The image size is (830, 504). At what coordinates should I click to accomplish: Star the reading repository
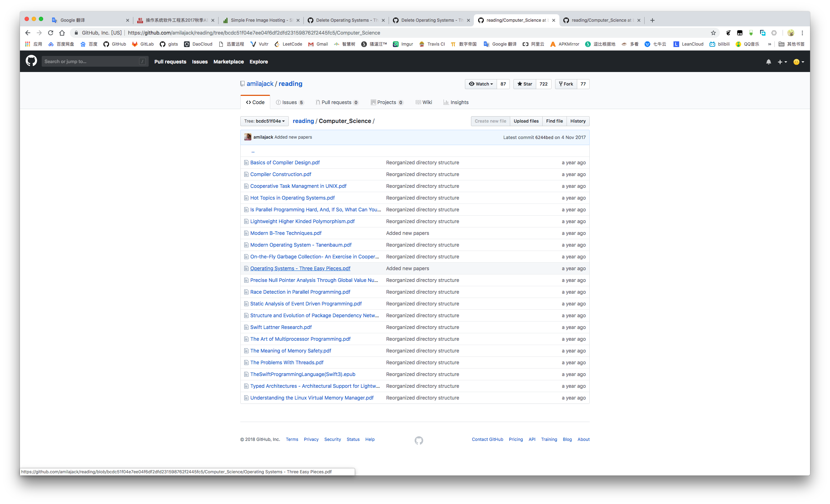525,84
